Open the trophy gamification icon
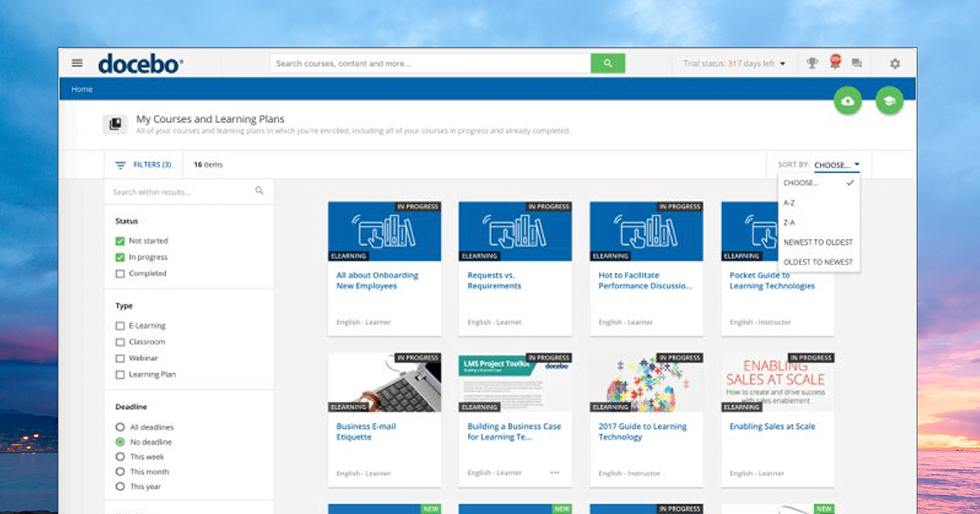Screen dimensions: 980x514 pyautogui.click(x=812, y=64)
